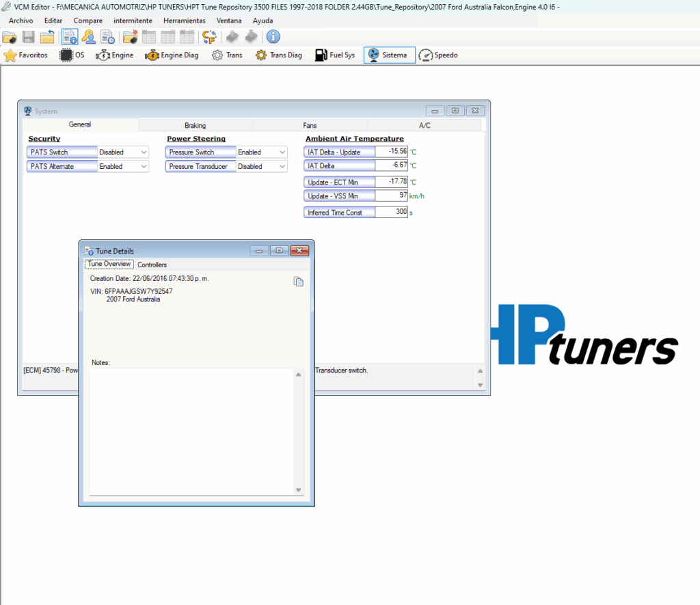Click the second grayed table compare icon
700x605 pixels.
pyautogui.click(x=168, y=37)
